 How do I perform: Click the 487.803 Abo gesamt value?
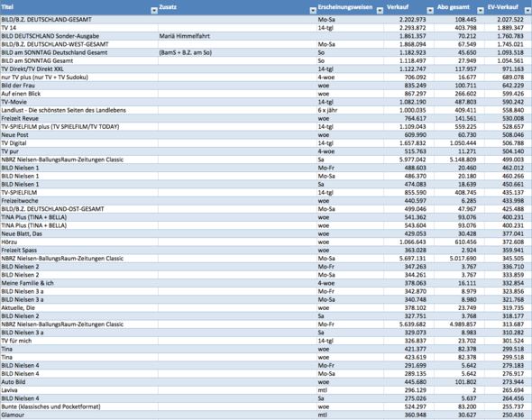459,102
